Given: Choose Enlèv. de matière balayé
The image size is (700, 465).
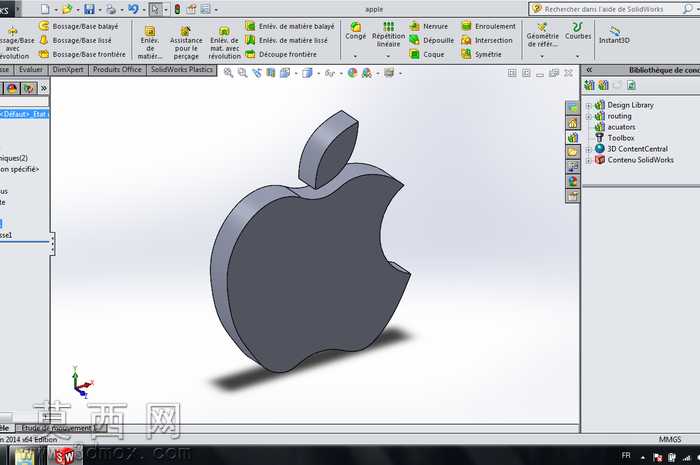Looking at the screenshot, I should (x=290, y=26).
